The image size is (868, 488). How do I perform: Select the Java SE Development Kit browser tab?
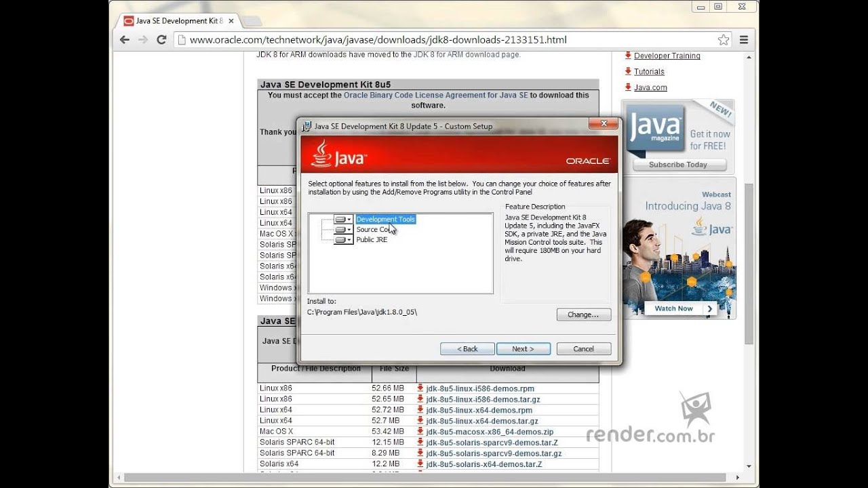tap(179, 21)
